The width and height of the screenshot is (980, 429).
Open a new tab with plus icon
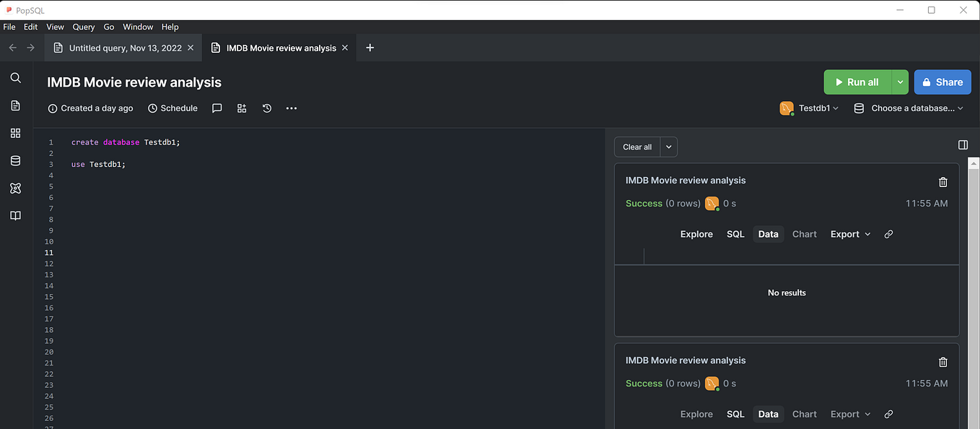pyautogui.click(x=369, y=48)
